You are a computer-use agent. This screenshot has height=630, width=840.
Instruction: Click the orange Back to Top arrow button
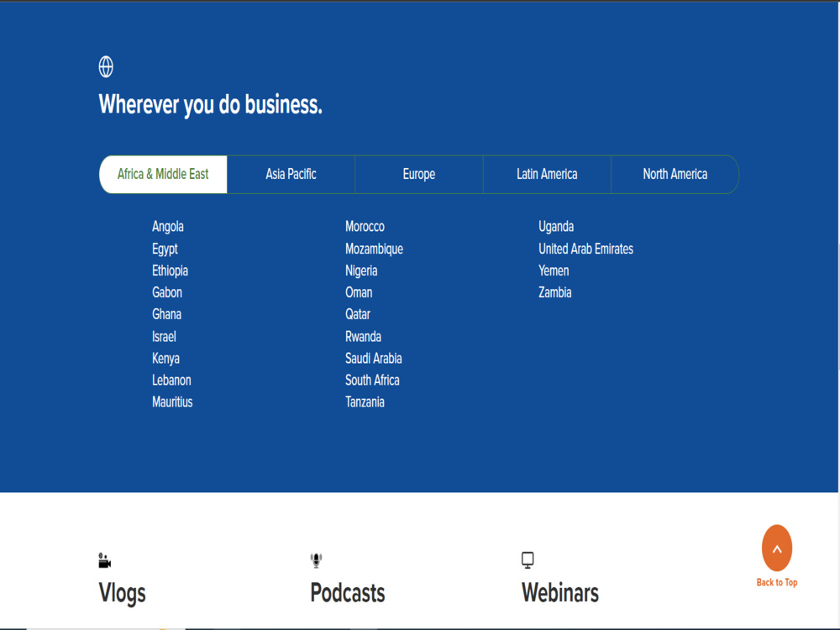pyautogui.click(x=777, y=548)
